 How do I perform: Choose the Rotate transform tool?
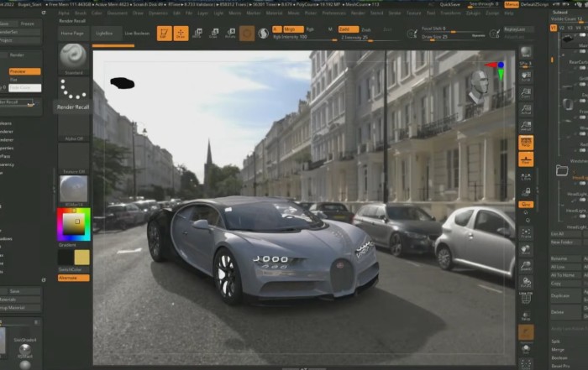(x=230, y=33)
